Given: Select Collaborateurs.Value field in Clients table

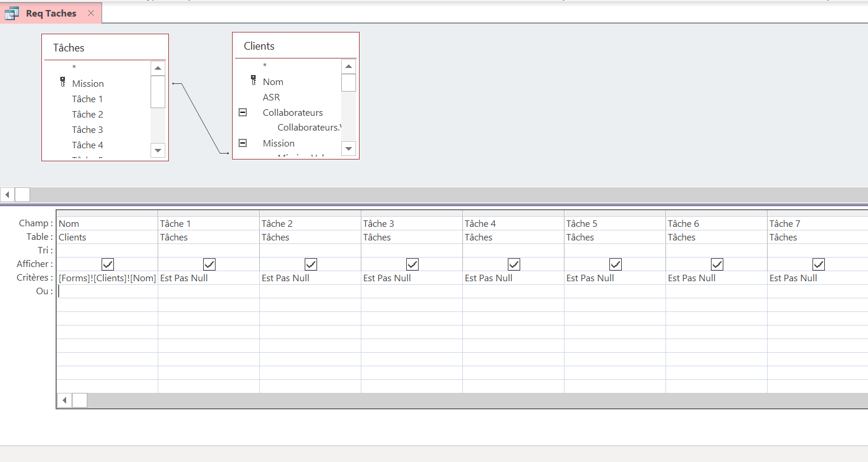Looking at the screenshot, I should coord(309,128).
